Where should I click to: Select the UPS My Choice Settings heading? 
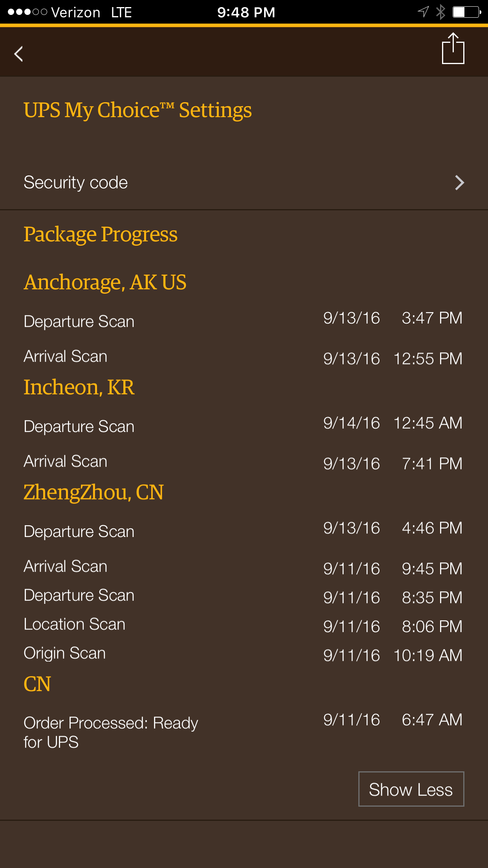tap(138, 110)
